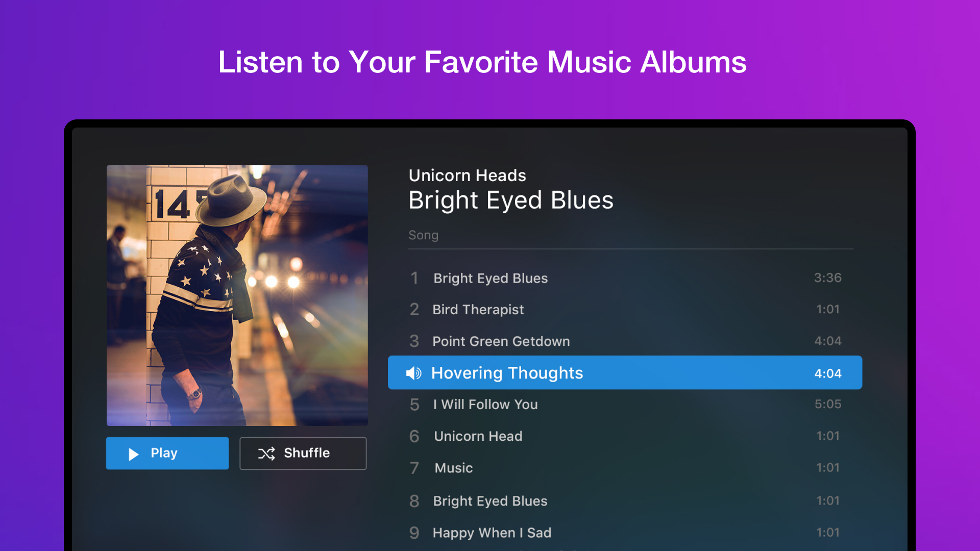Viewport: 980px width, 551px height.
Task: Open the album cover artwork
Action: (237, 295)
